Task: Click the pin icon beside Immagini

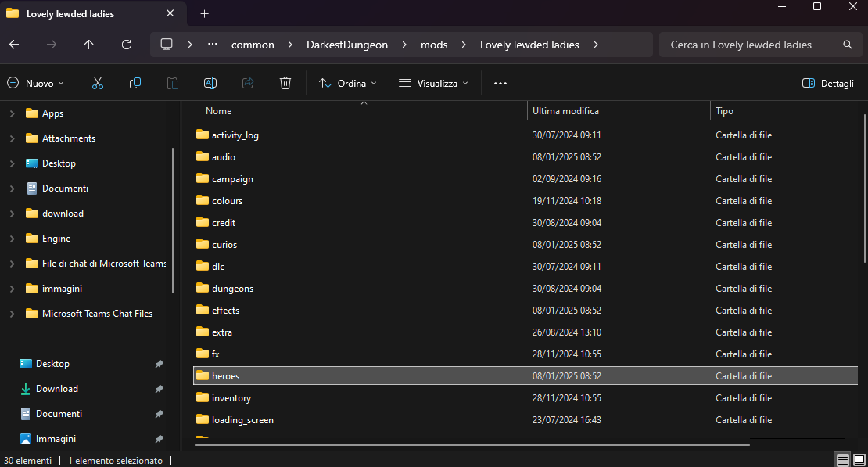Action: 159,439
